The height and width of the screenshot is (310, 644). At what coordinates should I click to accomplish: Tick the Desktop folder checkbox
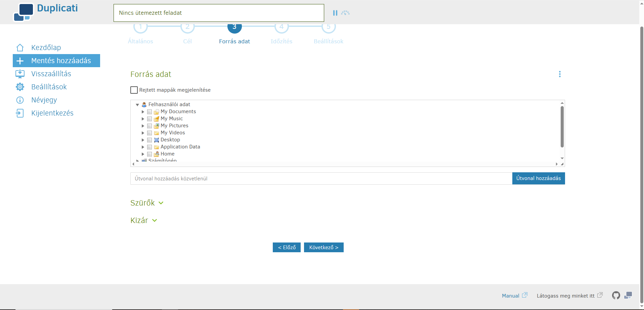(x=149, y=140)
